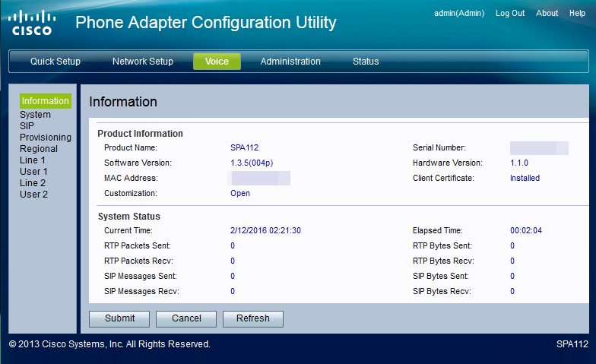Click the Current Time: label
This screenshot has height=364, width=596.
[x=128, y=230]
